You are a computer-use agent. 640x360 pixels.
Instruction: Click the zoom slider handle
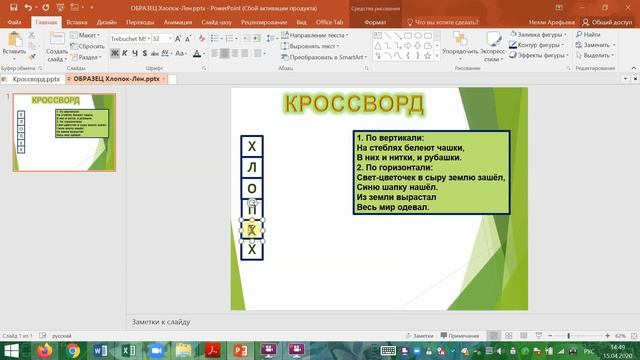pos(569,336)
